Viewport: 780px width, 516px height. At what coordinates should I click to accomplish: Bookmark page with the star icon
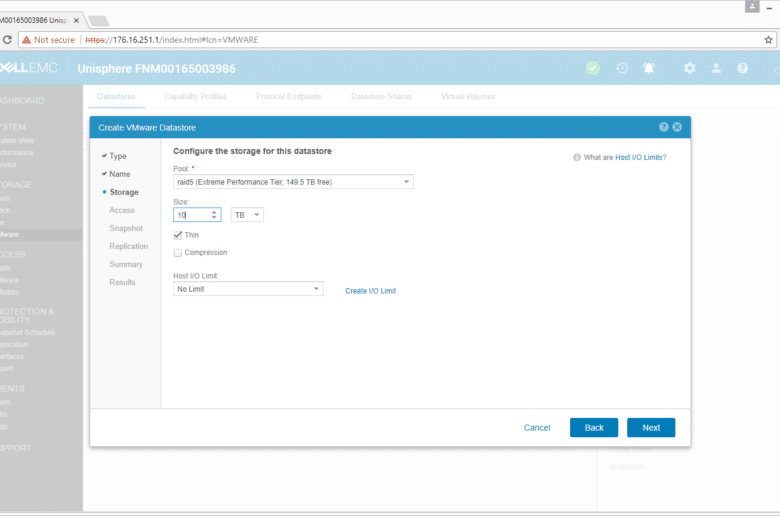tap(769, 40)
